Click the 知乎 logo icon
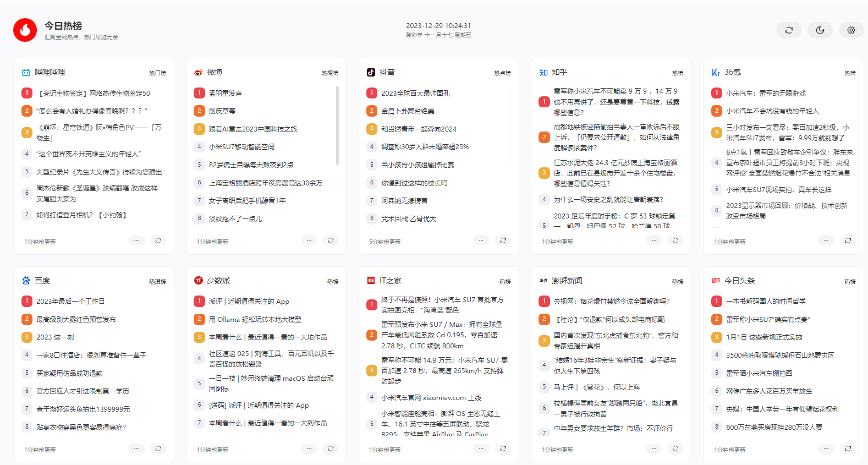Screen dimensions: 868x465 (543, 72)
